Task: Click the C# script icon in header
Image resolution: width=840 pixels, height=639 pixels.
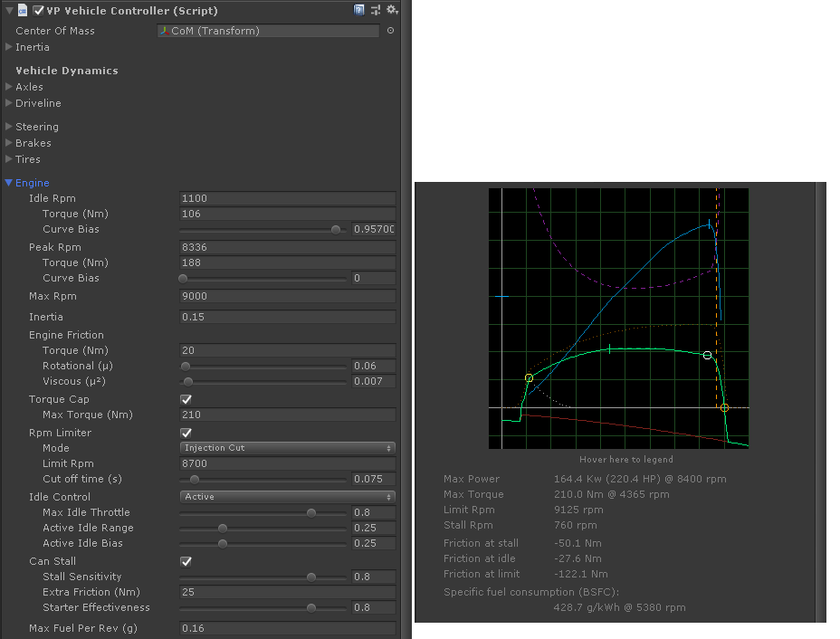Action: click(22, 11)
